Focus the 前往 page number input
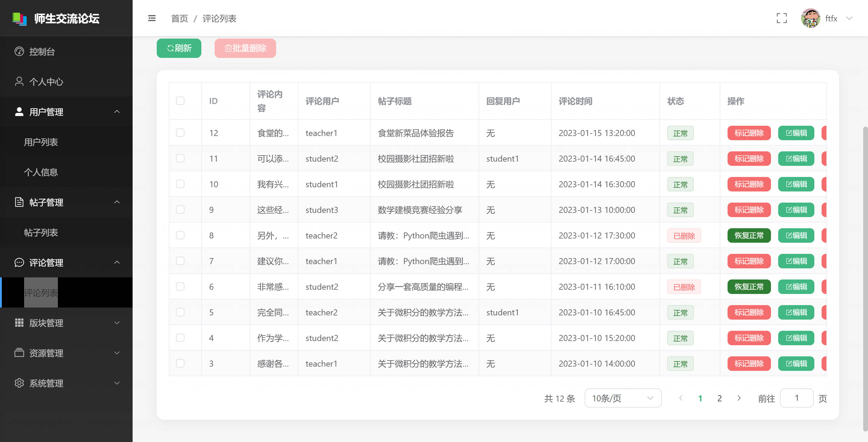868x442 pixels. pos(797,398)
